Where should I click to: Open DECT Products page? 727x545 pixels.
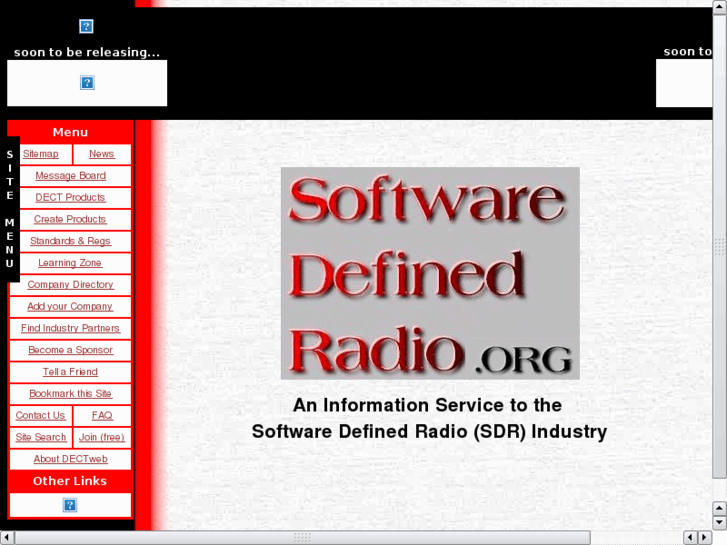(x=70, y=198)
